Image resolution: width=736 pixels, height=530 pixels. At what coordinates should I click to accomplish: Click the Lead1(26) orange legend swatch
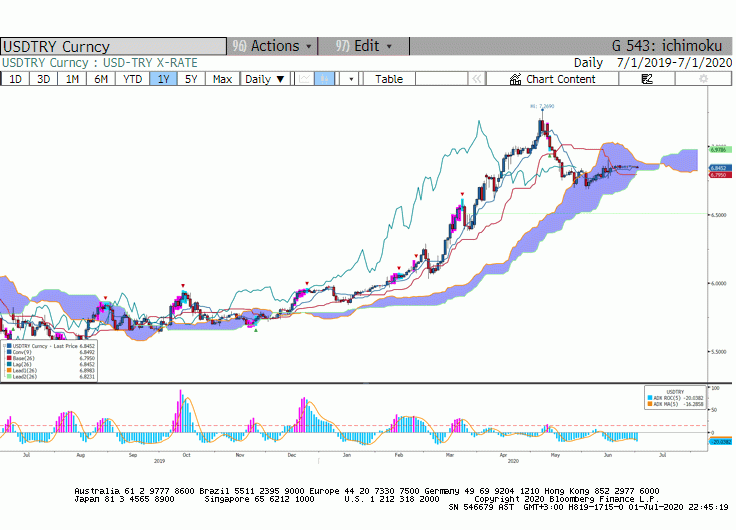pyautogui.click(x=9, y=370)
